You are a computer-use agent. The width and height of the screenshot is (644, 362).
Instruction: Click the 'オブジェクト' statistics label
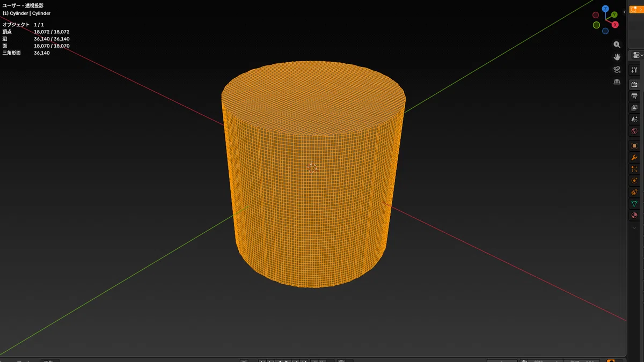tap(16, 25)
